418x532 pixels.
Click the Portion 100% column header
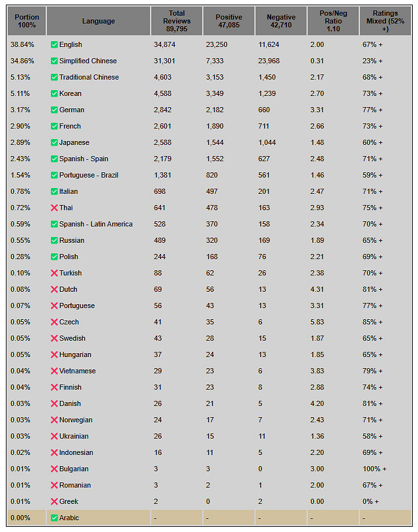pyautogui.click(x=27, y=21)
